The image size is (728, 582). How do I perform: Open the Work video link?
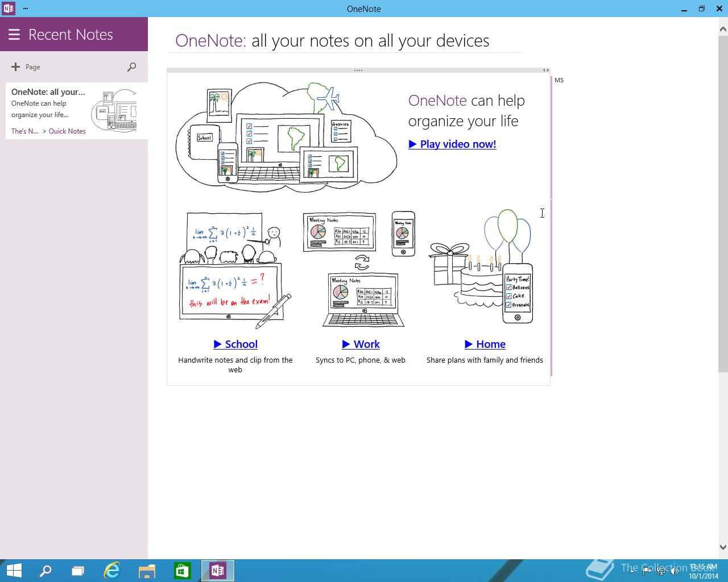coord(361,344)
